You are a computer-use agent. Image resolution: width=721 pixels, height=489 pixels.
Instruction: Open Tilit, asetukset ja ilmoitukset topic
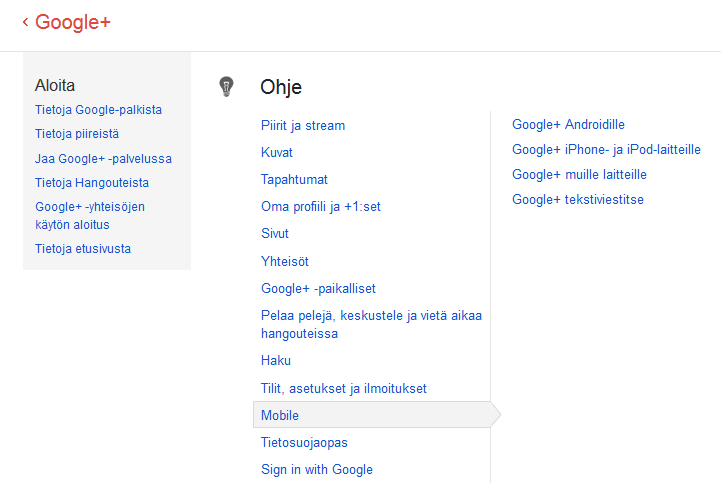pos(344,388)
